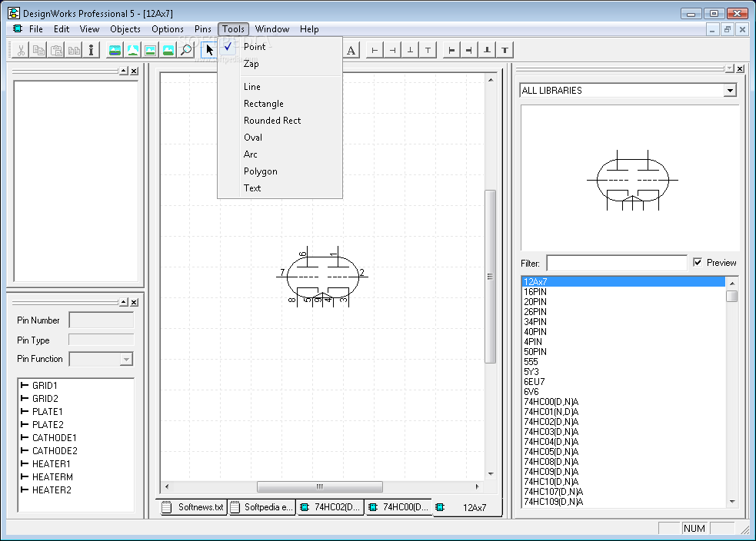Choose Arc from the Tools menu
This screenshot has width=756, height=541.
pos(280,154)
